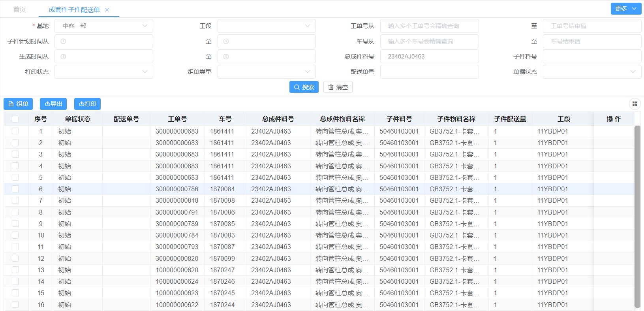The image size is (644, 311).
Task: Click vehicle number cell 1870247
Action: [222, 270]
